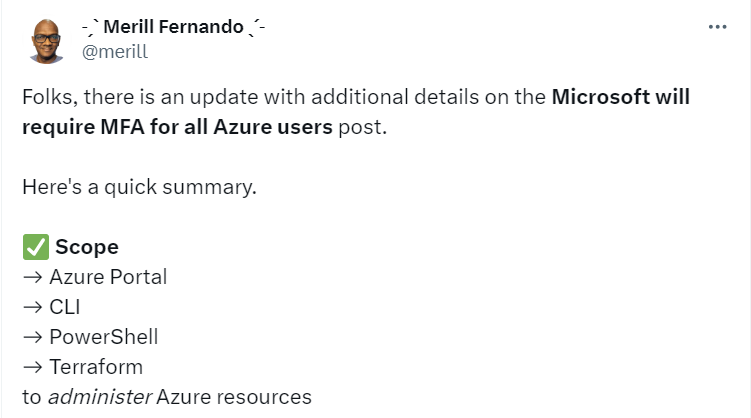Click the 'Azure Portal' list entry
The image size is (751, 418).
click(x=108, y=277)
